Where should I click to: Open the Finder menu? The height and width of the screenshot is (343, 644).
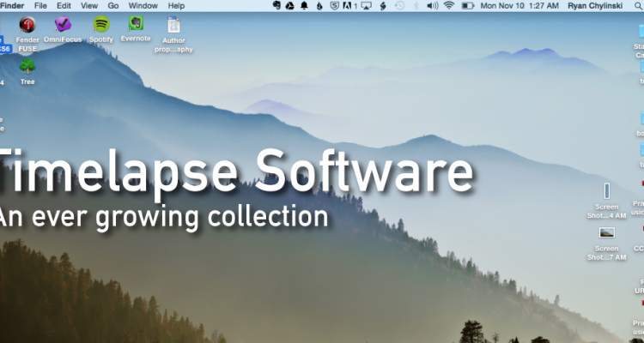pos(12,6)
